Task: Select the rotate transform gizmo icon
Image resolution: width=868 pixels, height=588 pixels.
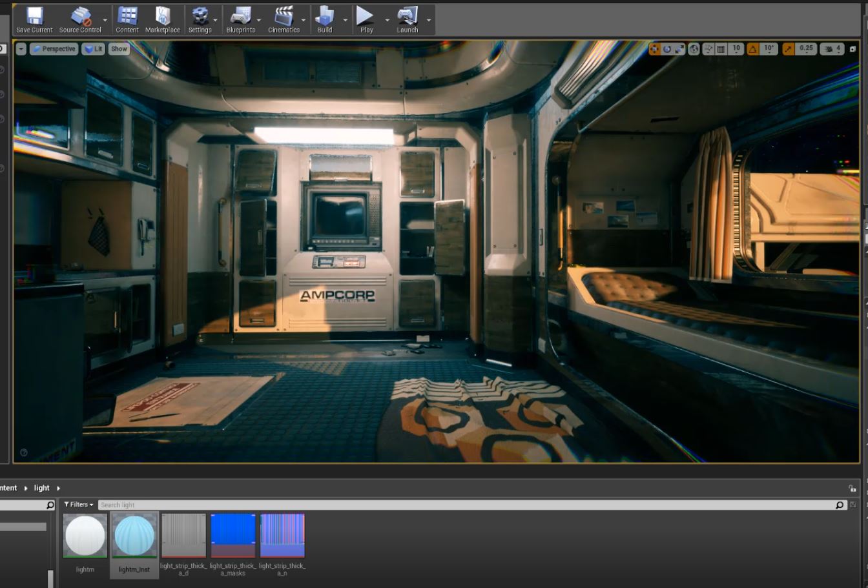Action: (x=667, y=49)
